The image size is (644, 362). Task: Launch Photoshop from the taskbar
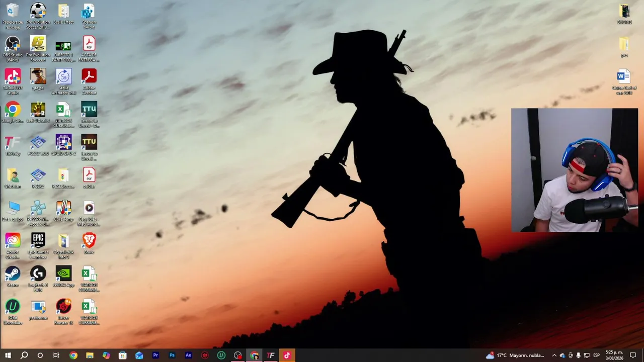(172, 355)
